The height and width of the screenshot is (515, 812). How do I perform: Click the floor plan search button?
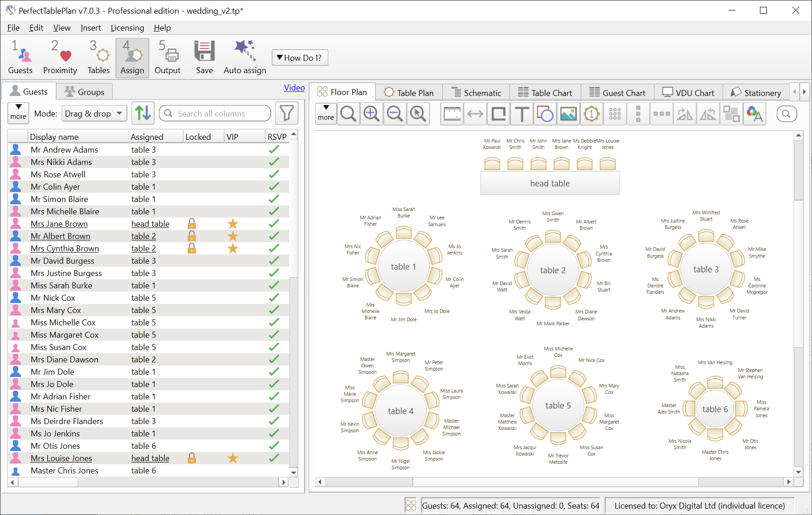click(786, 114)
